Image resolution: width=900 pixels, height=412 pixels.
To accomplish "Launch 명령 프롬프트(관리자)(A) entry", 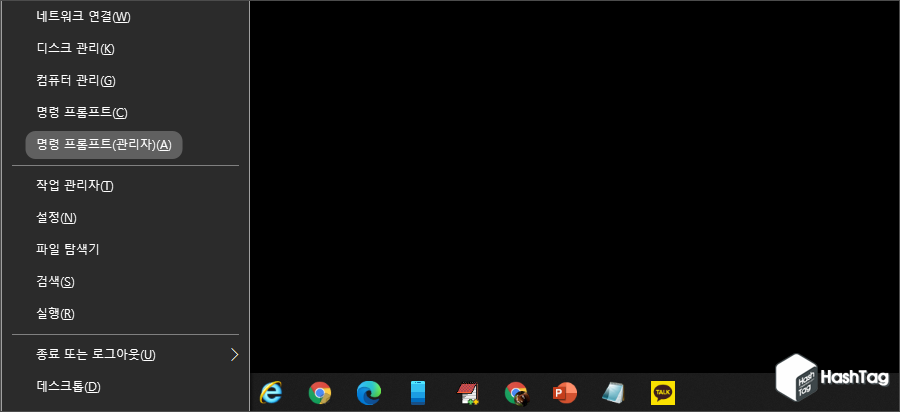I will (x=104, y=145).
